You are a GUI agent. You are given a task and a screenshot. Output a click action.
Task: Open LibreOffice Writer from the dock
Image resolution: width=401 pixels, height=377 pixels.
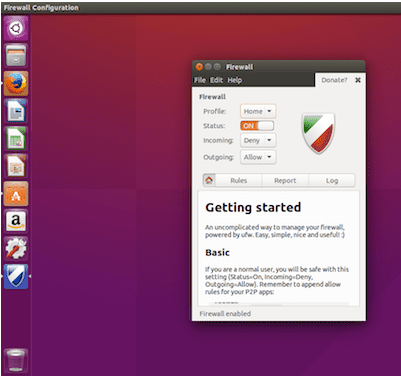pyautogui.click(x=16, y=111)
